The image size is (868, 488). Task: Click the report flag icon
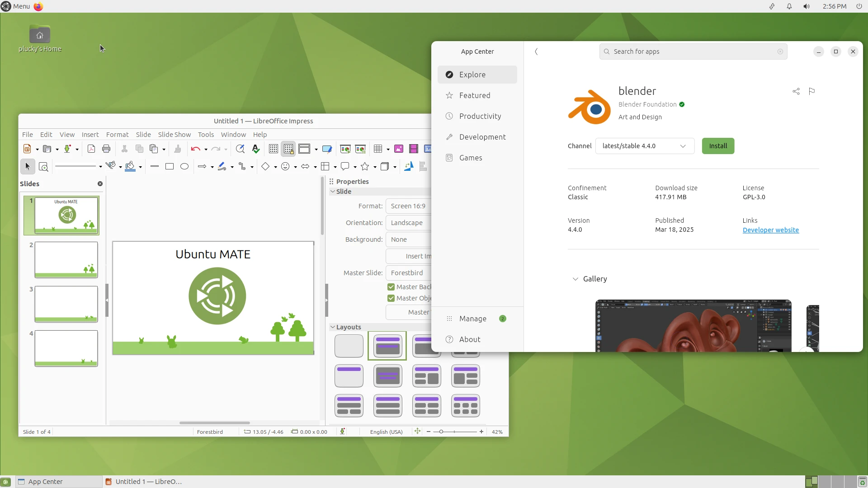point(812,91)
